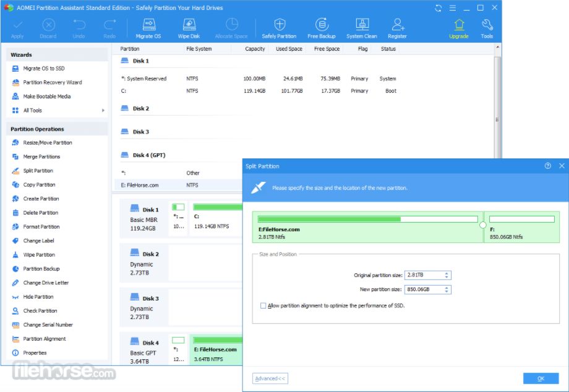Screen dimensions: 569x392
Task: Open the Free Backup tool
Action: point(322,28)
